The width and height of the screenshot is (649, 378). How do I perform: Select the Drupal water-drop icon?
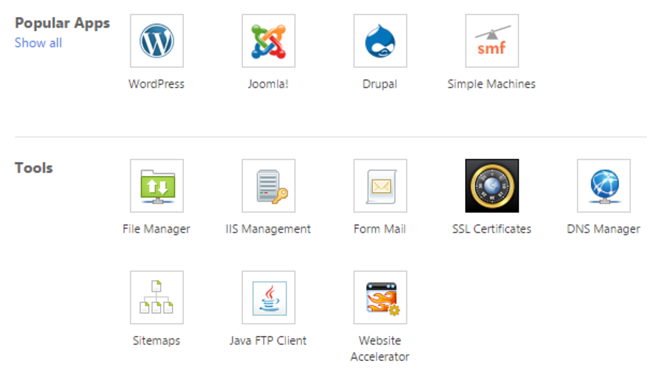point(380,41)
